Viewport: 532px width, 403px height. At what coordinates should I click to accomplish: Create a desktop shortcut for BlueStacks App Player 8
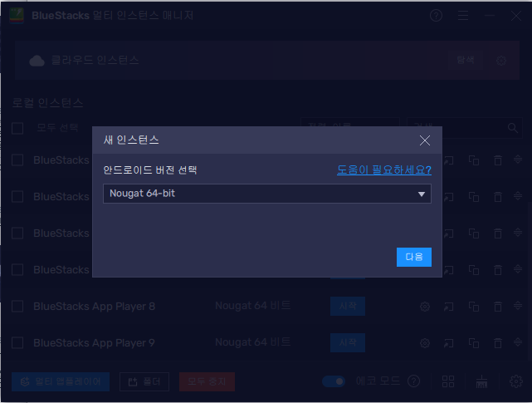click(448, 307)
